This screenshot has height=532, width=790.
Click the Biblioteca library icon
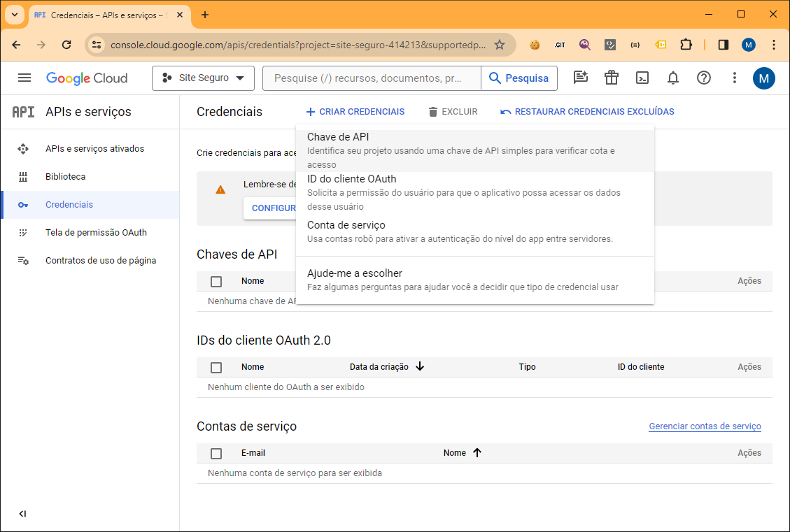pos(23,177)
